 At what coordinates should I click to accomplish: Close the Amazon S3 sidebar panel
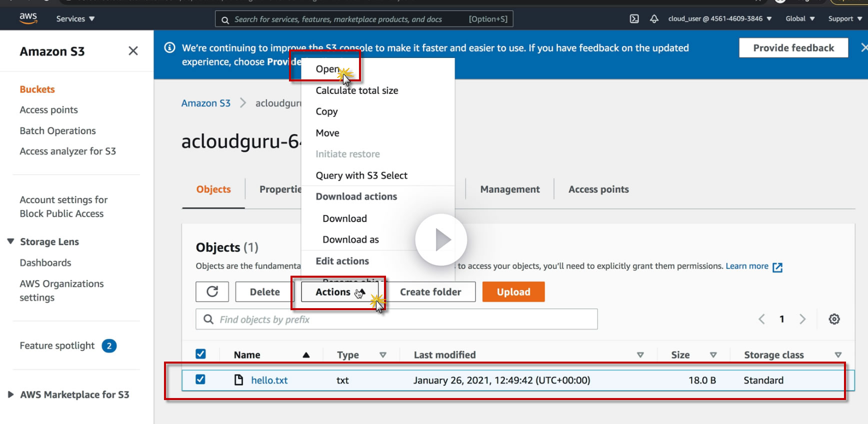133,51
